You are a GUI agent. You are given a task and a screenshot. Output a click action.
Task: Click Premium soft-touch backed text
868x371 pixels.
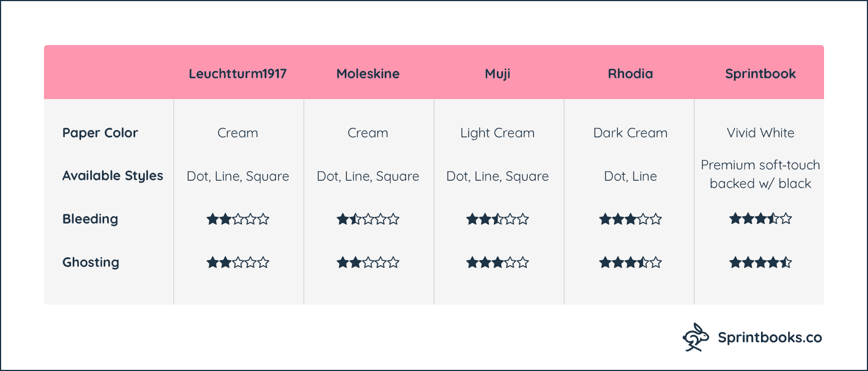760,174
